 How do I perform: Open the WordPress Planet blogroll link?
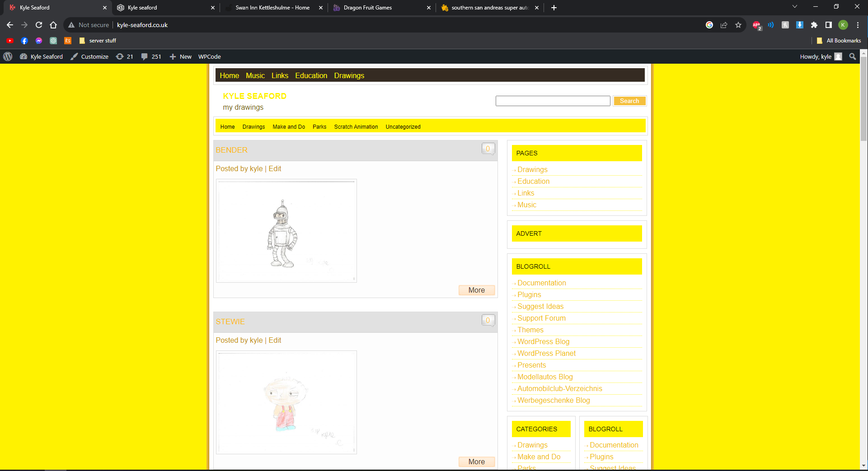[x=546, y=353]
